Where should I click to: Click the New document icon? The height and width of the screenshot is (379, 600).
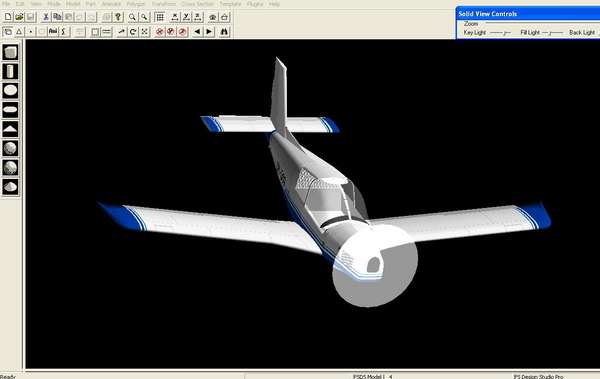tap(8, 17)
